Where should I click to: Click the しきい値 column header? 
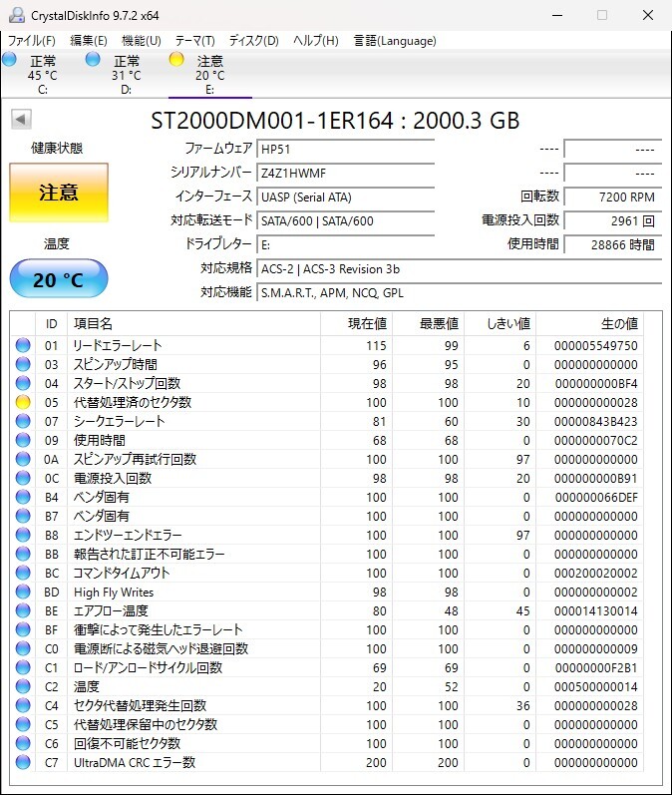(x=501, y=323)
